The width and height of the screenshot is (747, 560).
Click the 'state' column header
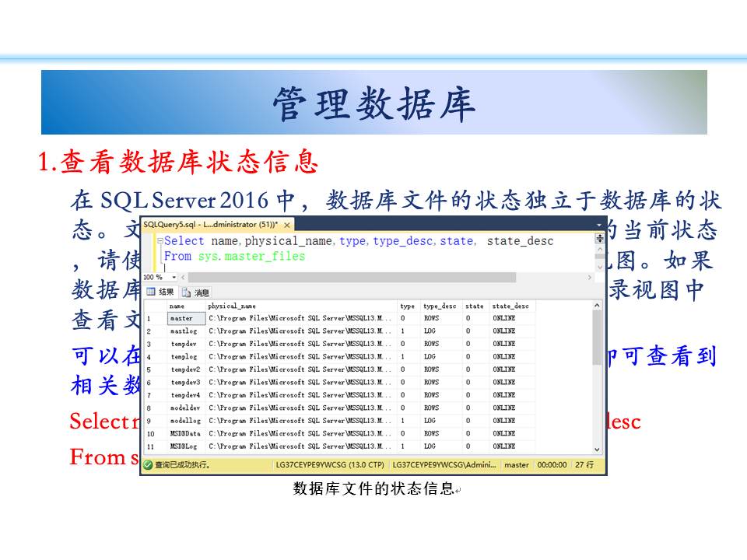pyautogui.click(x=475, y=306)
